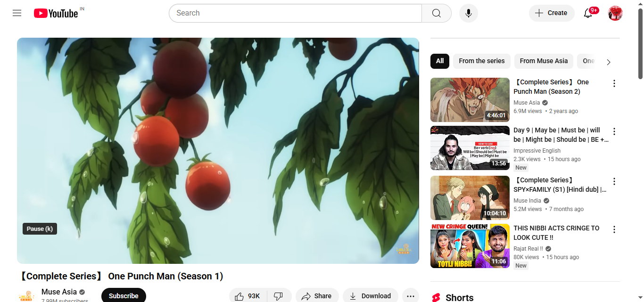This screenshot has height=302, width=644.
Task: Open options for One Punch Man Season 2
Action: pos(614,83)
